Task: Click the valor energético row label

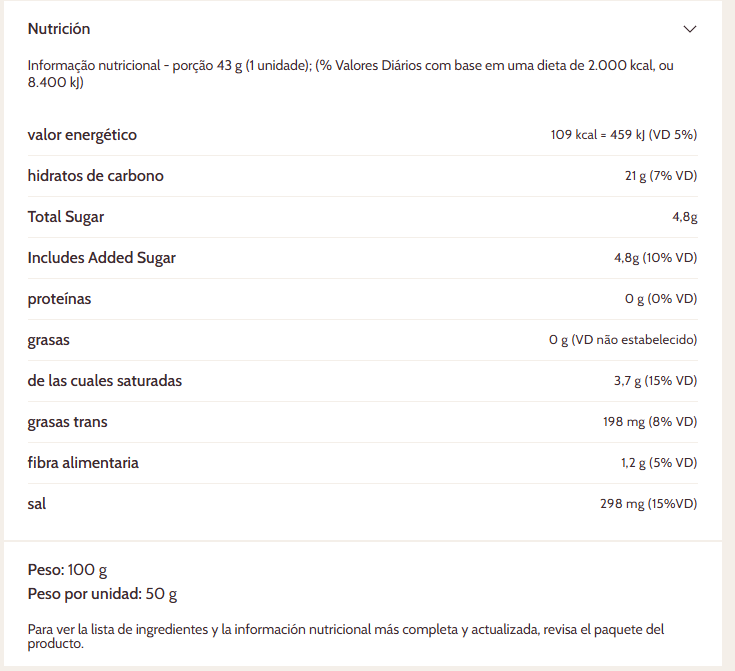Action: click(82, 135)
